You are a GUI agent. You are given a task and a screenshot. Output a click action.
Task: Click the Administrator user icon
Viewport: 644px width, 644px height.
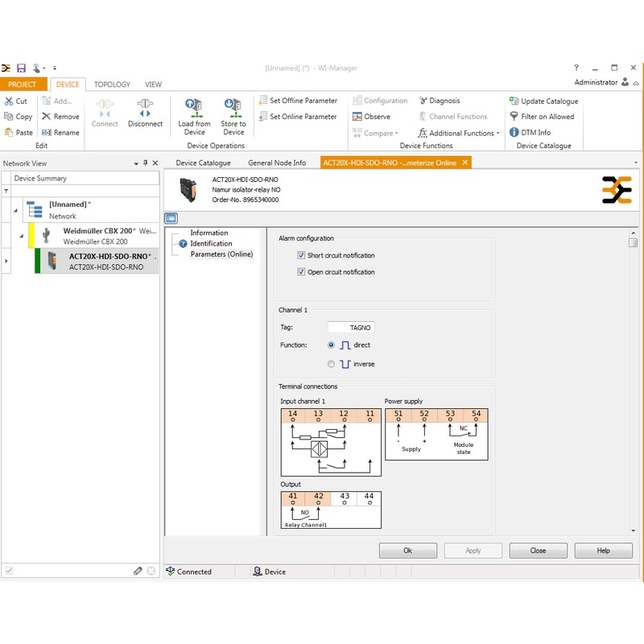pos(625,82)
